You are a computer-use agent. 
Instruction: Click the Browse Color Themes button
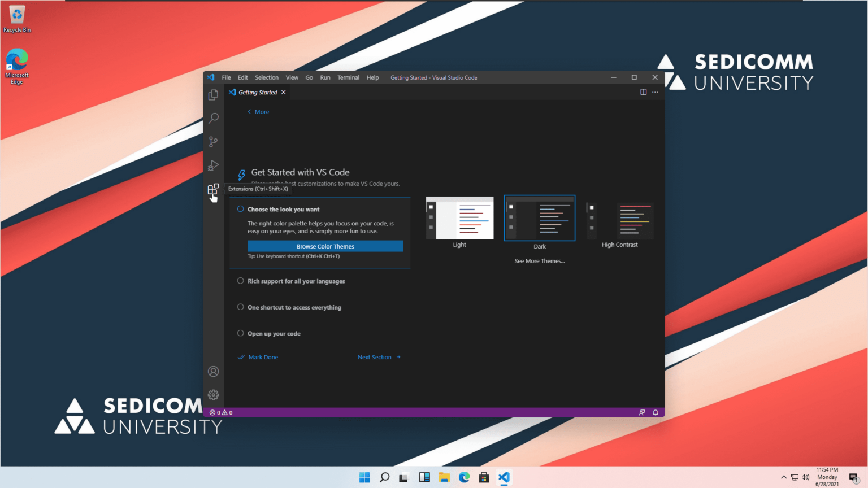[x=325, y=246]
